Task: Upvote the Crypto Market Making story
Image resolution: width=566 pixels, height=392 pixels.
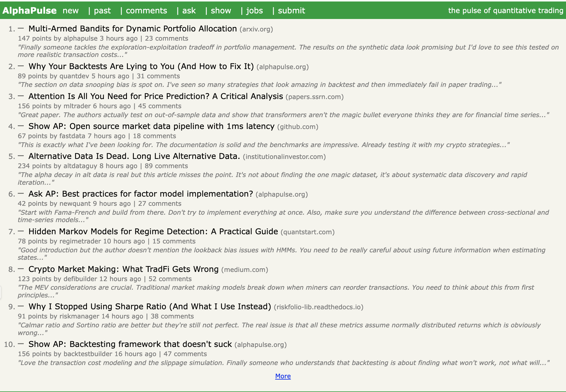Action: click(21, 269)
